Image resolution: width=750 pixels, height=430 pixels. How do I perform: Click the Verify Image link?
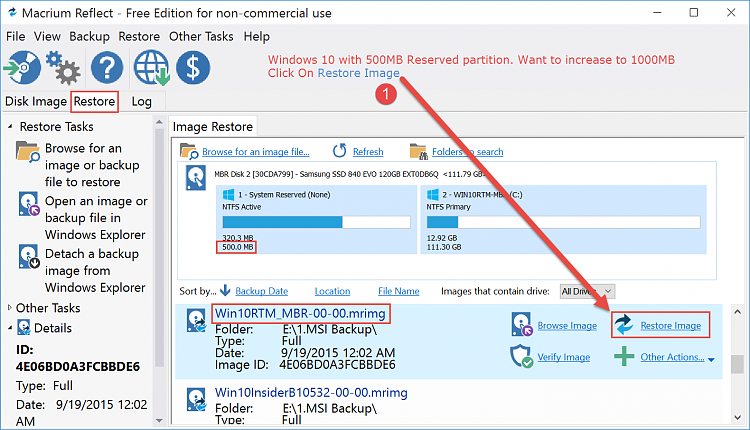click(x=563, y=357)
